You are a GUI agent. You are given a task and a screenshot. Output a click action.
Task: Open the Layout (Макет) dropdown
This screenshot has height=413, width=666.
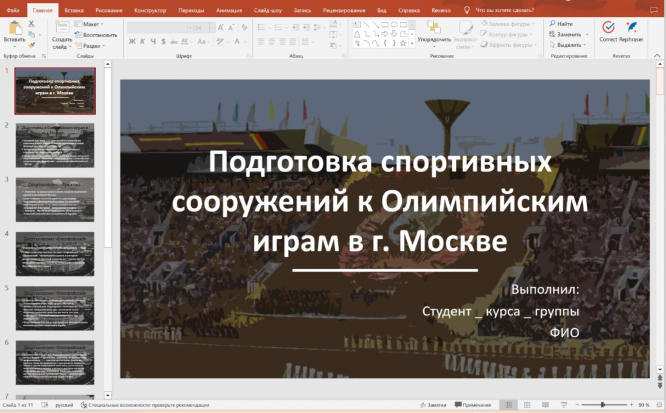[90, 23]
